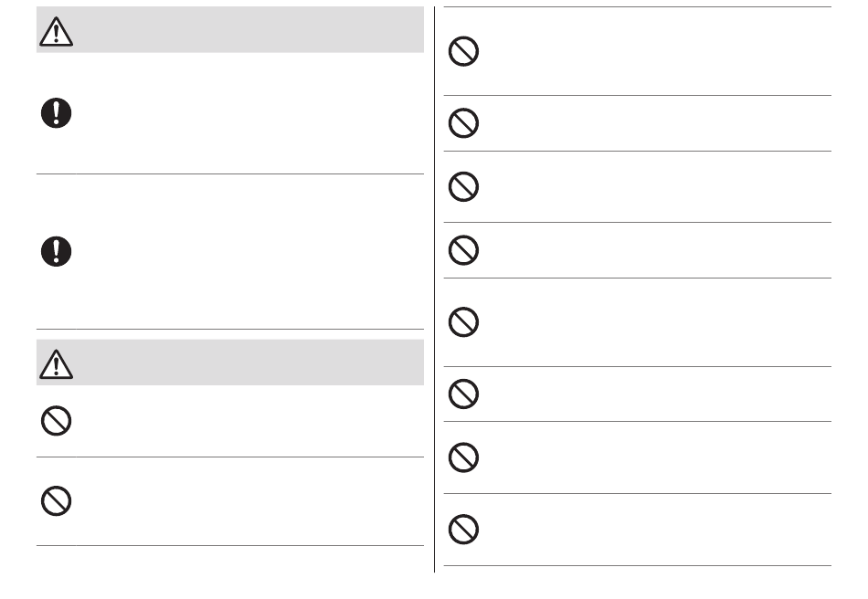Select the first black mandatory exclamation circle icon
868x599 pixels.
56,113
